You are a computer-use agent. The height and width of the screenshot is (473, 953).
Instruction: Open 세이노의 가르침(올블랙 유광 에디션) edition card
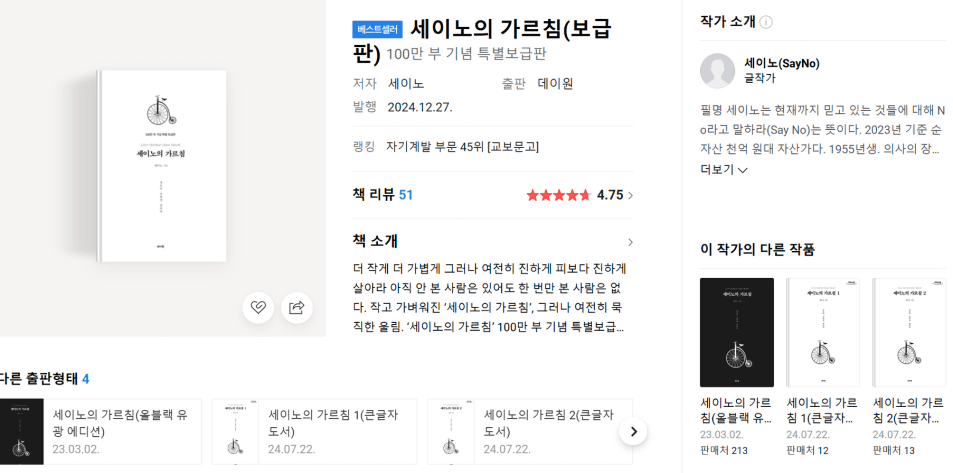(x=101, y=432)
